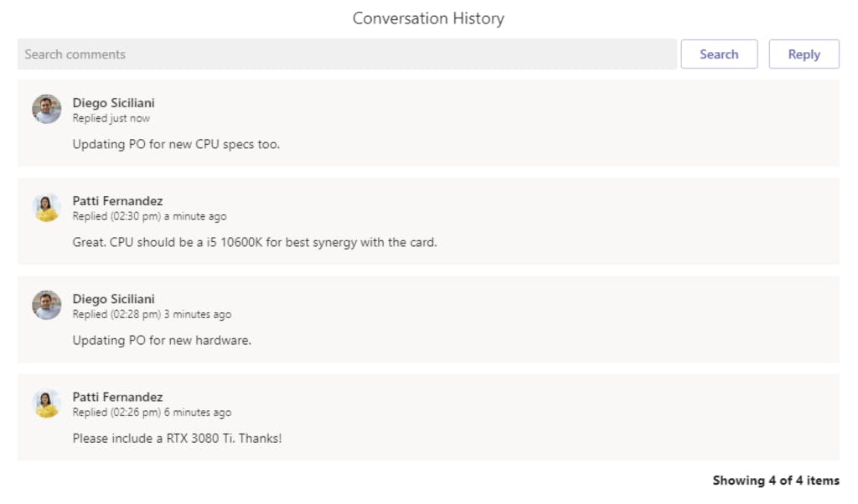Select Diego Siciliani's name on the 02:28 pm reply
The width and height of the screenshot is (858, 504).
[x=113, y=299]
